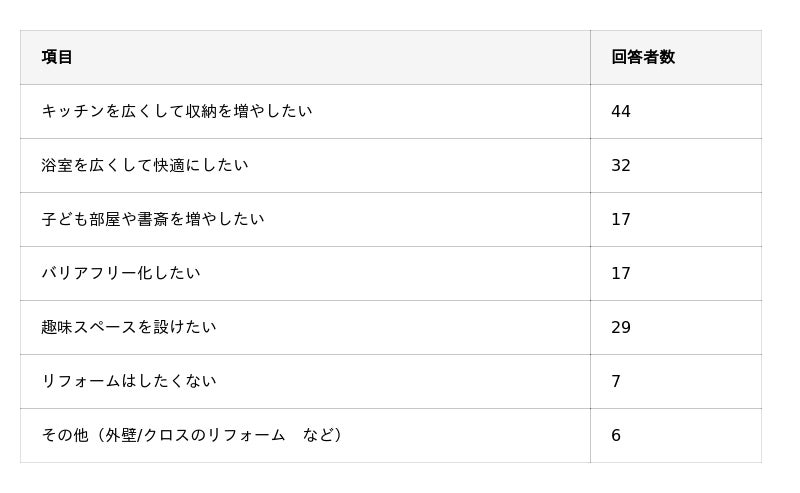Click the count 17 for バリアフリー化
Viewport: 800px width, 493px height.
pyautogui.click(x=621, y=273)
